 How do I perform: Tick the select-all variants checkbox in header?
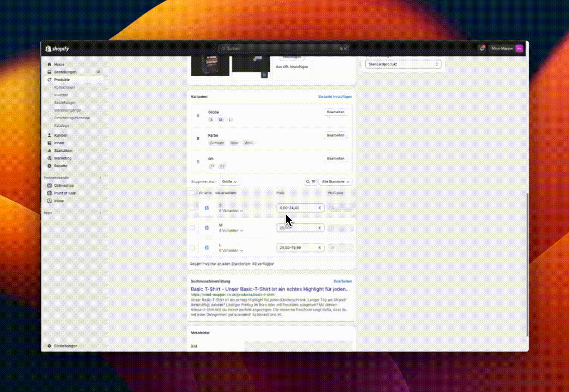click(x=192, y=193)
